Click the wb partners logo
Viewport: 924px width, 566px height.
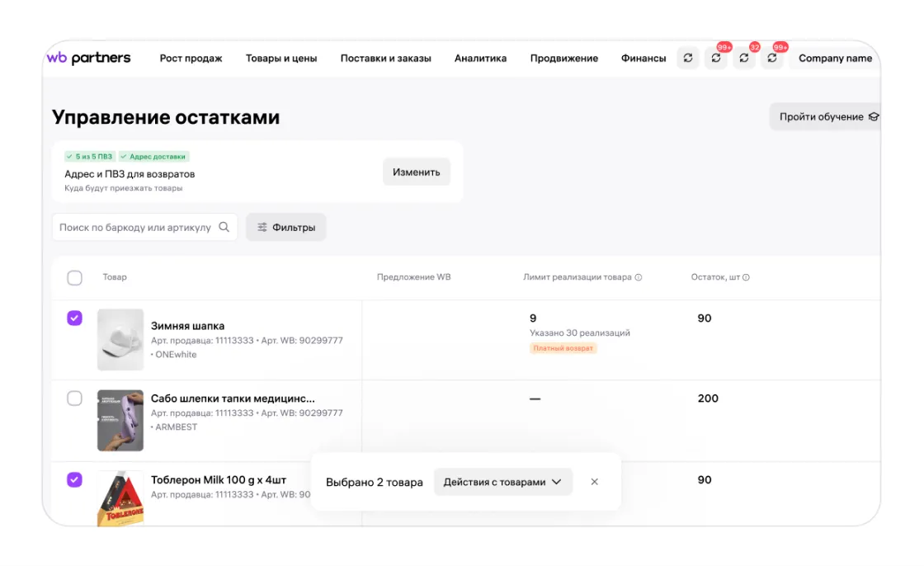(x=88, y=58)
